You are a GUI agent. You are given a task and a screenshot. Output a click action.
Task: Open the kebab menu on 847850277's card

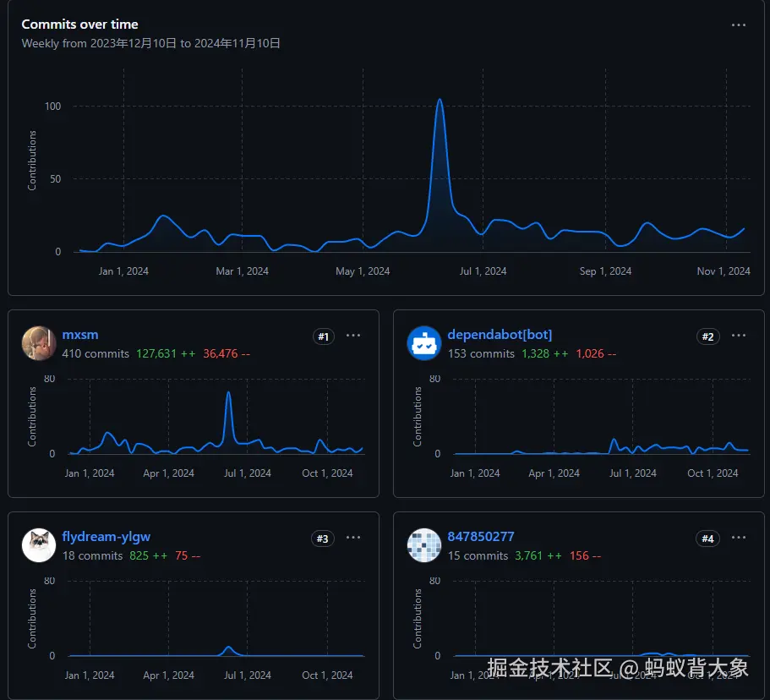[739, 538]
